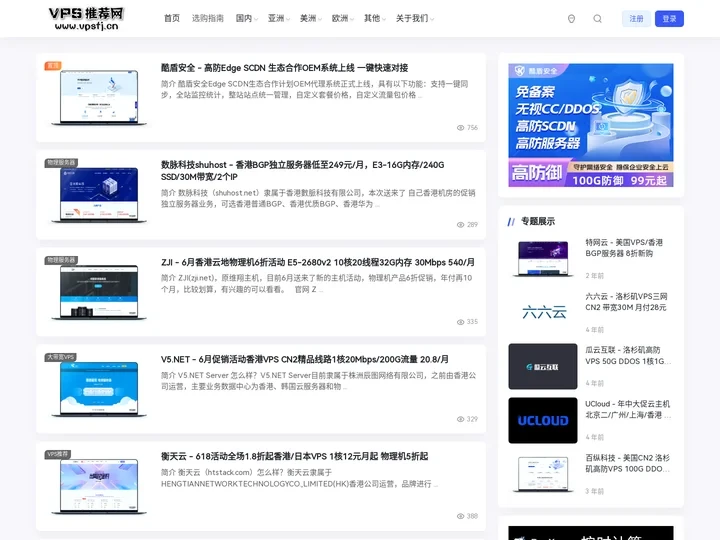Click 物理服务器 tag on 数脉科技 post
The height and width of the screenshot is (540, 720).
pyautogui.click(x=61, y=163)
